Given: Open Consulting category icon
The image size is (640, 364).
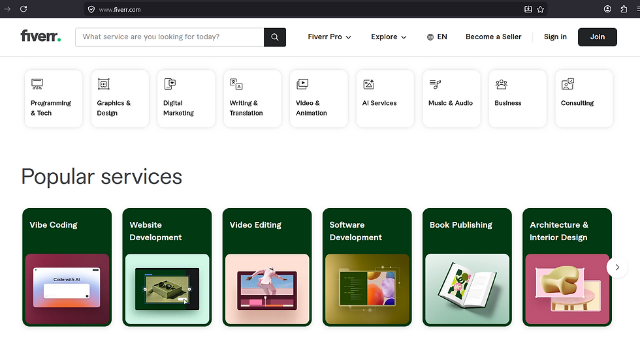Looking at the screenshot, I should pyautogui.click(x=568, y=84).
